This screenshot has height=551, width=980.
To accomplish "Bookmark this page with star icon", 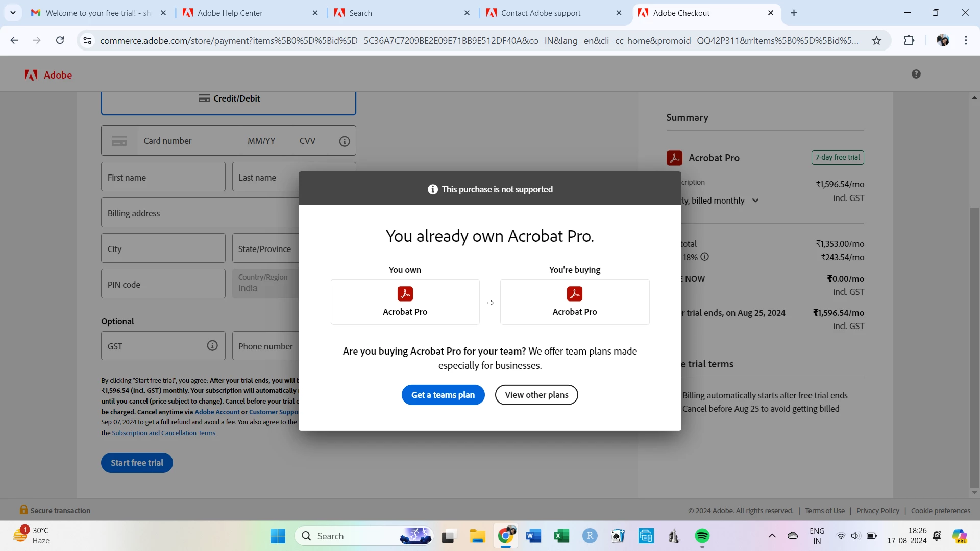I will [876, 40].
